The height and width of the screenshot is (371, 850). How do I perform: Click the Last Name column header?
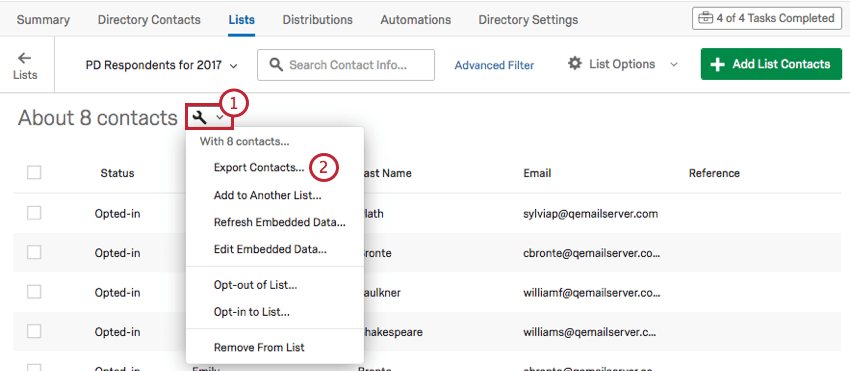tap(387, 174)
